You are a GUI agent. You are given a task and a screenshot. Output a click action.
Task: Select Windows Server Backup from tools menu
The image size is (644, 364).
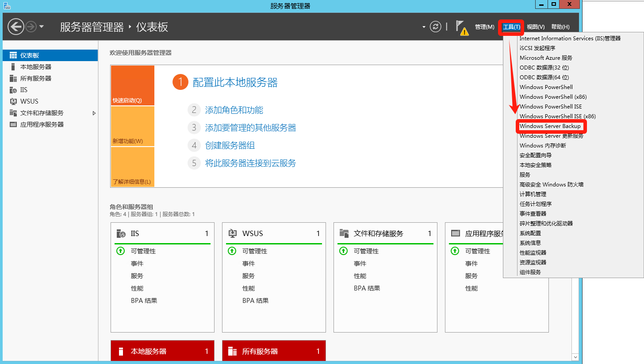point(550,126)
